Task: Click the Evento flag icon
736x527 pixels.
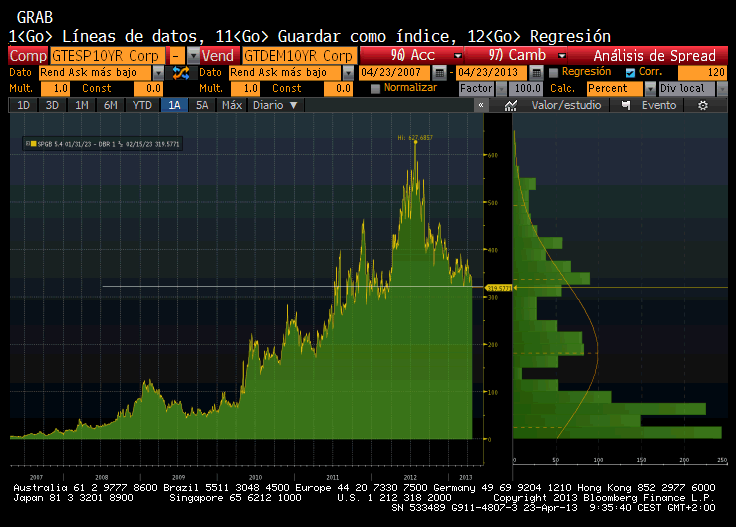Action: 626,106
